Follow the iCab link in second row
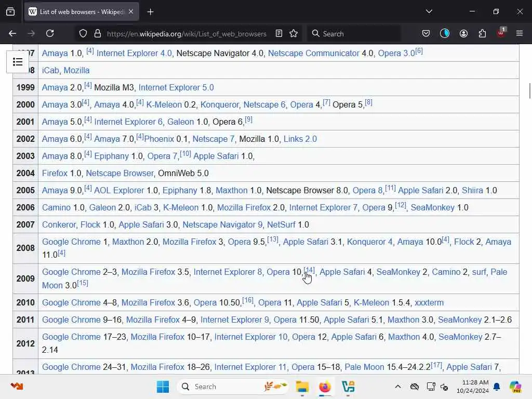Image resolution: width=532 pixels, height=399 pixels. tap(50, 70)
